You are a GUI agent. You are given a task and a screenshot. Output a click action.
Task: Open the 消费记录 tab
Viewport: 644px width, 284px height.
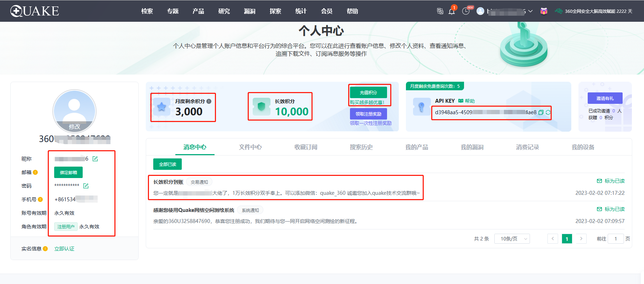click(x=527, y=147)
